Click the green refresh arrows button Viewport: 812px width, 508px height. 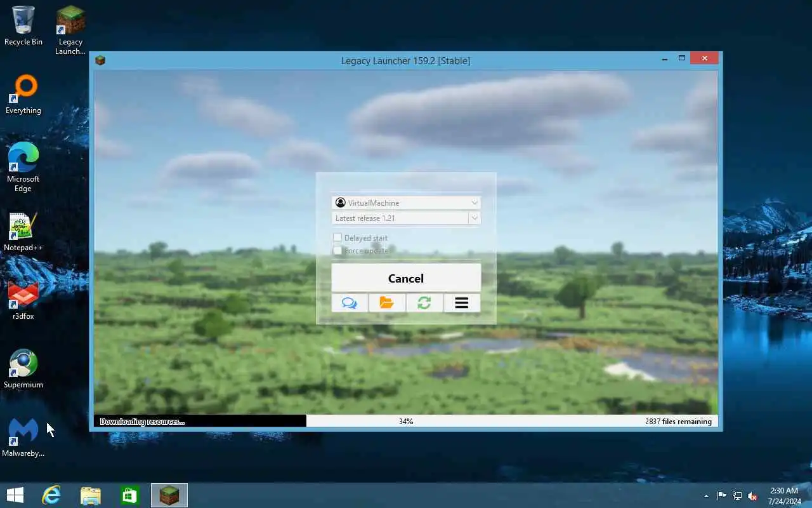(x=424, y=303)
